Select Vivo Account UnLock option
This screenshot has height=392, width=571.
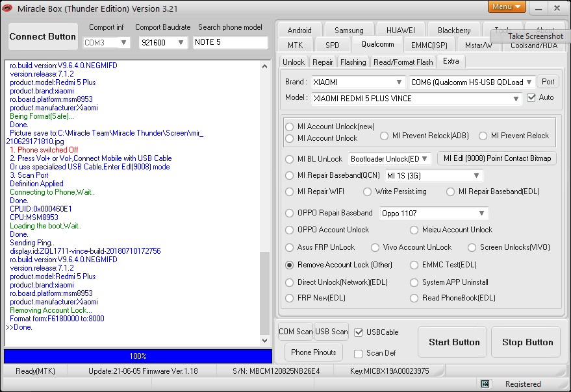pos(375,247)
